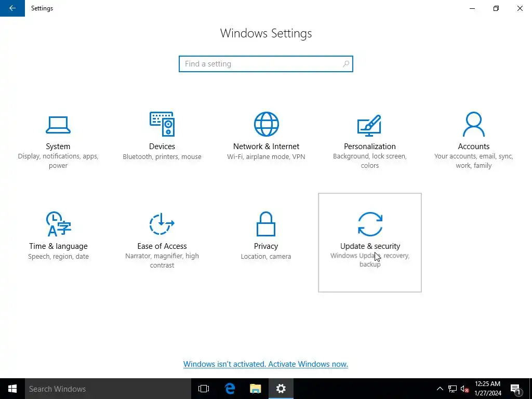Image resolution: width=532 pixels, height=399 pixels.
Task: Open the Windows Start menu
Action: pos(12,389)
